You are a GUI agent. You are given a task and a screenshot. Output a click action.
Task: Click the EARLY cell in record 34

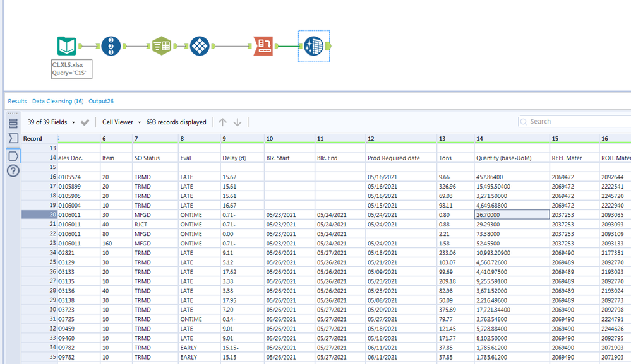click(200, 348)
